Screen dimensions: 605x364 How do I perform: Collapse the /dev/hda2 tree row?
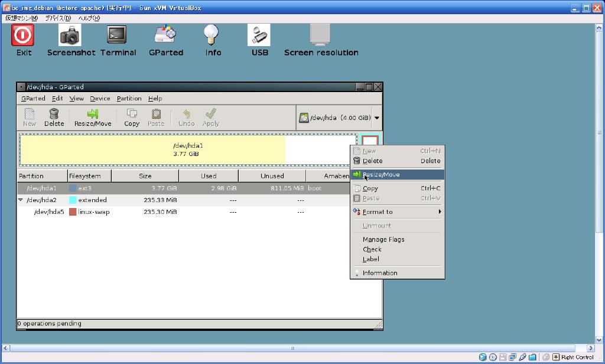pos(21,200)
